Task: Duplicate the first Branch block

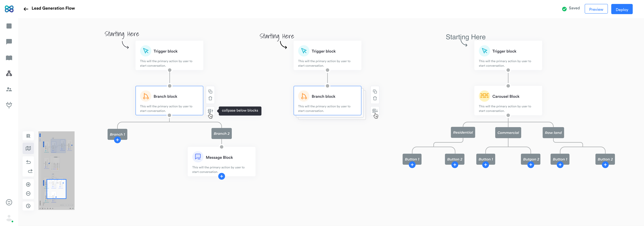Action: tap(210, 92)
